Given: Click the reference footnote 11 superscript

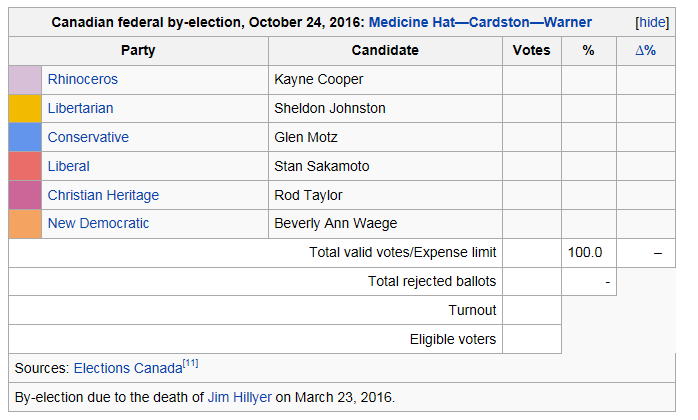Looking at the screenshot, I should coord(191,363).
